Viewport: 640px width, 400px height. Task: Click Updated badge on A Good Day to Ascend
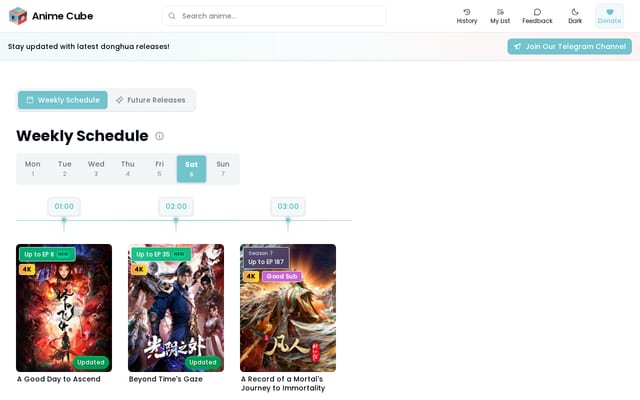[91, 362]
